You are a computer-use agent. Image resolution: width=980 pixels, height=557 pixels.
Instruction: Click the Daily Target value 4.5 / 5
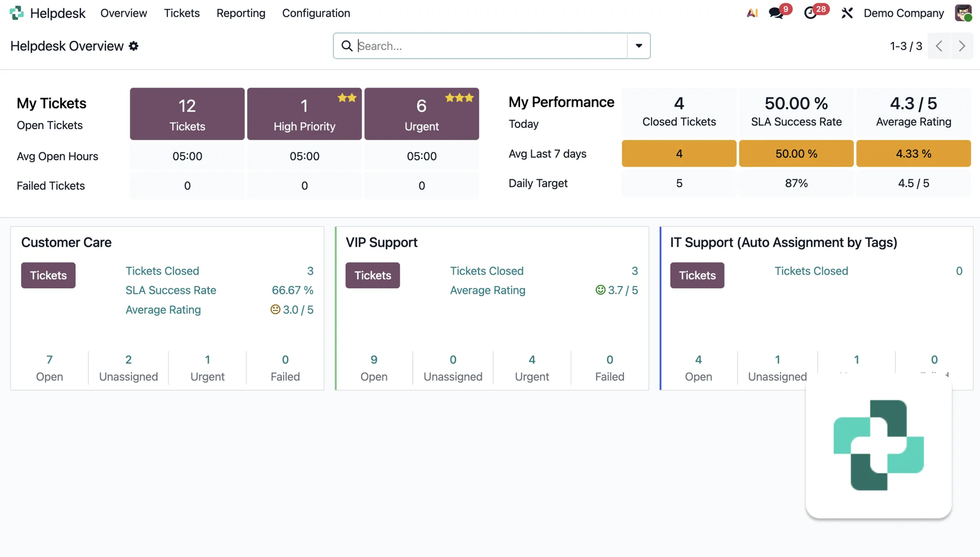(914, 183)
